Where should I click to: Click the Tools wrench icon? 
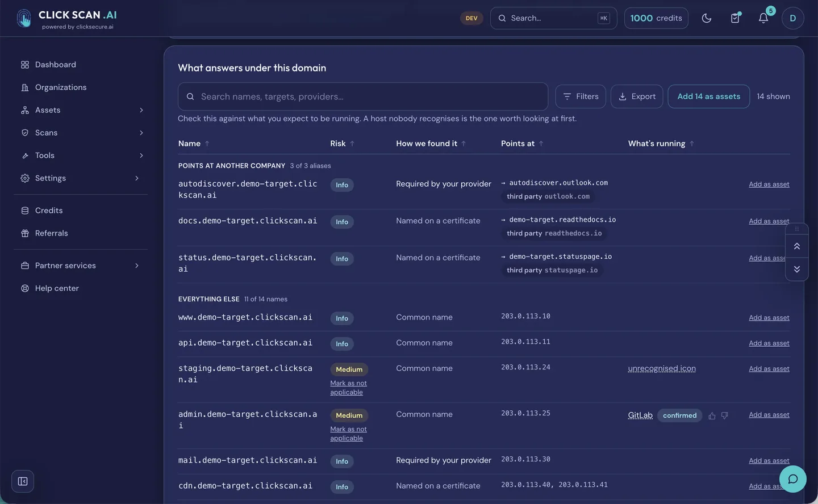coord(25,156)
